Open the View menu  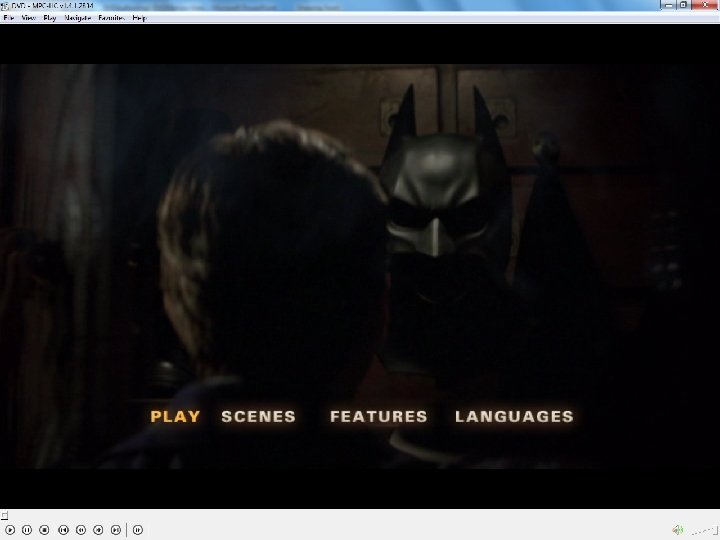point(28,17)
